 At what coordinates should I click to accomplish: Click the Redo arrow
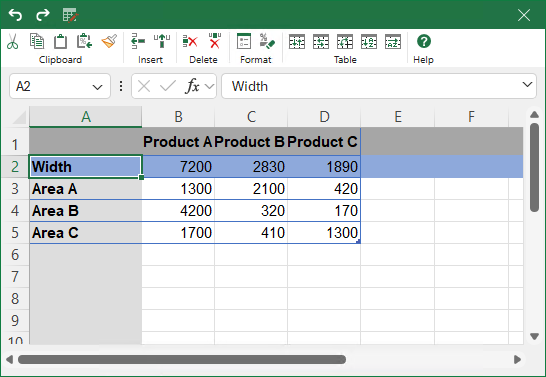(43, 15)
